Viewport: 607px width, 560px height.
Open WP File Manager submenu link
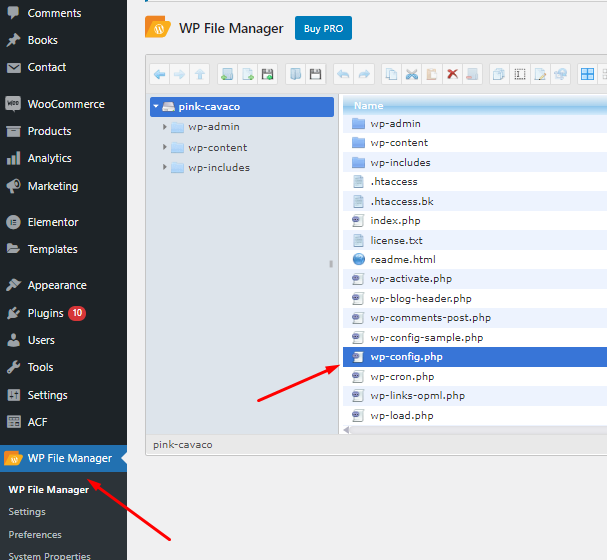tap(48, 490)
